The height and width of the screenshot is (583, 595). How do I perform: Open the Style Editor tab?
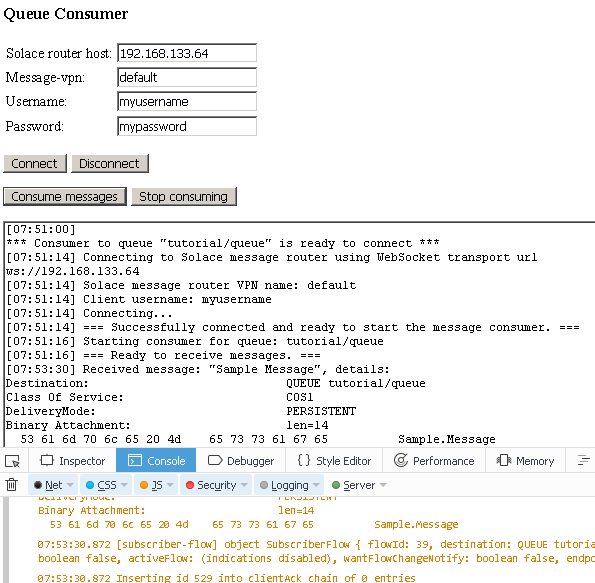coord(334,461)
